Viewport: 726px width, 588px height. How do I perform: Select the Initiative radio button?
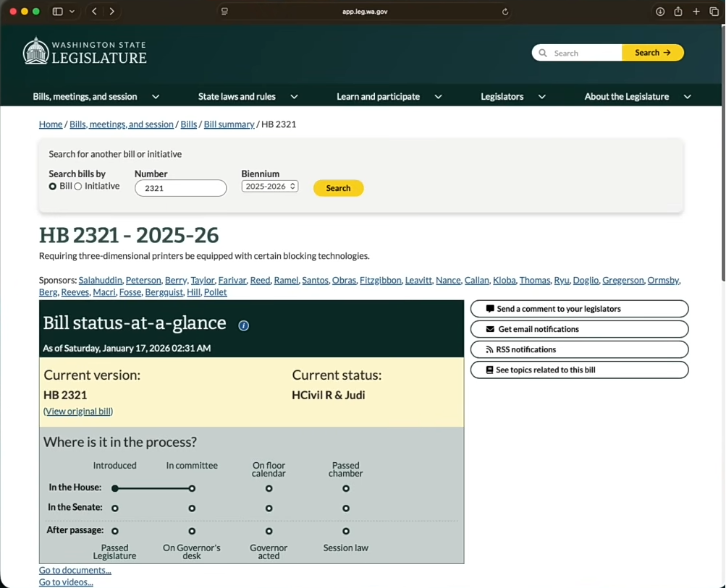pyautogui.click(x=77, y=186)
